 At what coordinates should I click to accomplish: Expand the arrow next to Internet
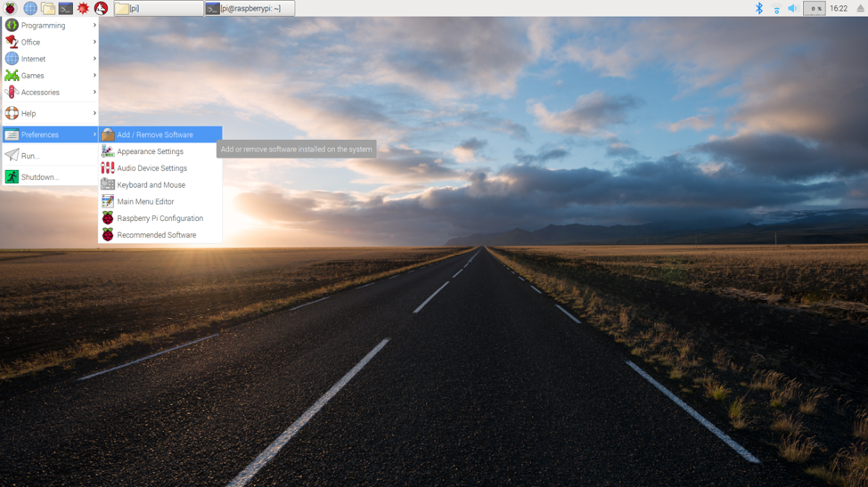click(94, 59)
